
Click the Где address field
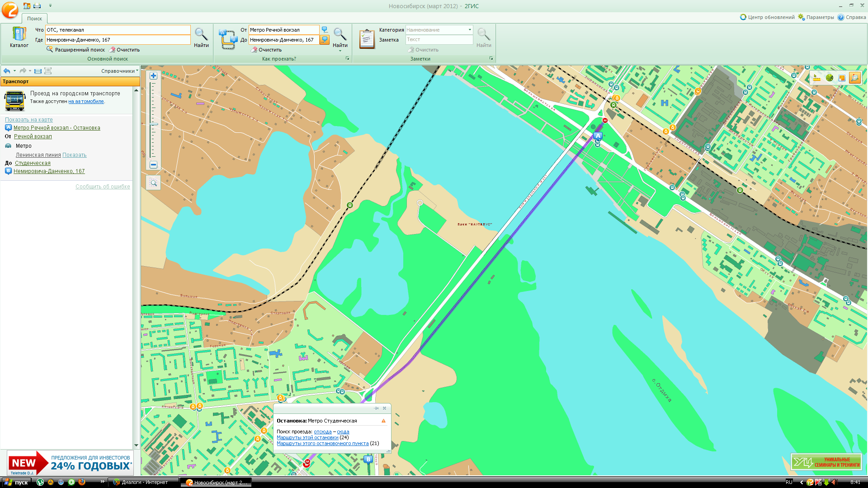118,40
